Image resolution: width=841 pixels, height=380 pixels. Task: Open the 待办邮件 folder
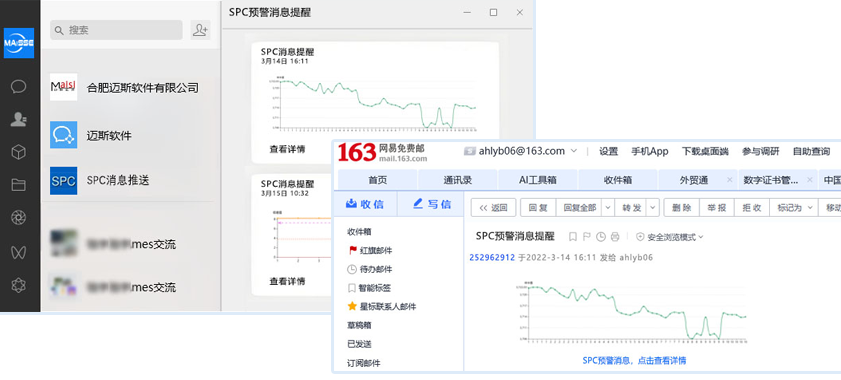[x=370, y=269]
